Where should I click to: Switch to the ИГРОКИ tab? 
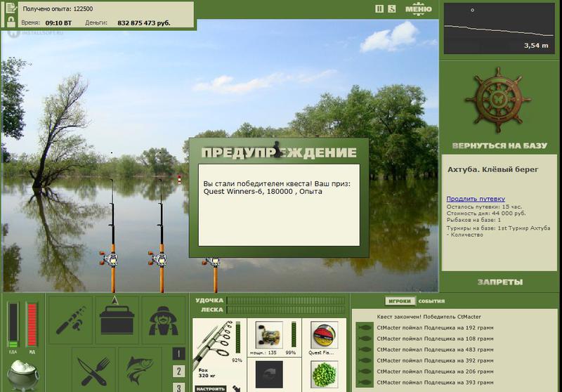400,301
